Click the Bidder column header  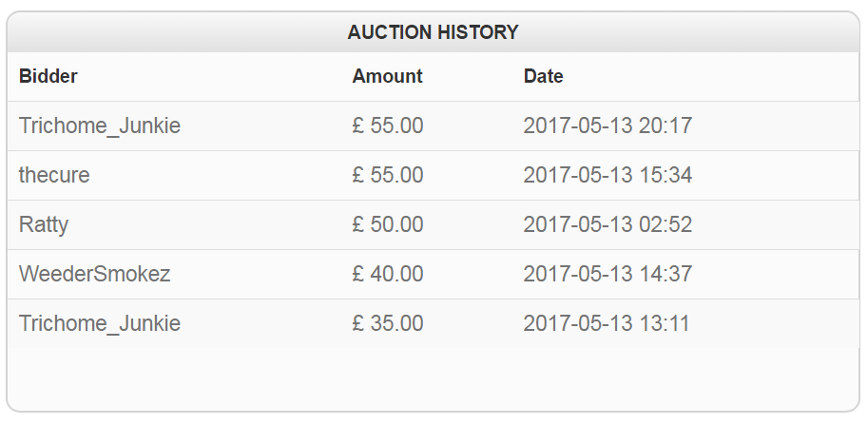click(48, 77)
